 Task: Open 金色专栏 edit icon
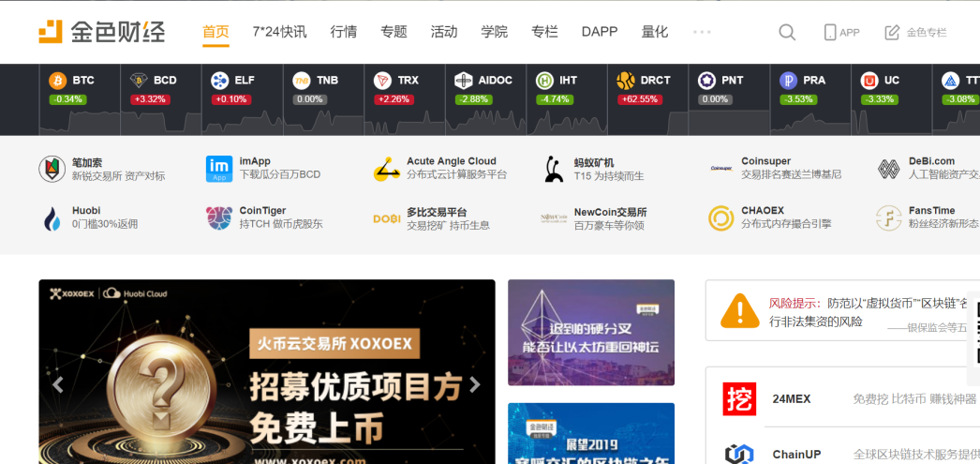(892, 33)
